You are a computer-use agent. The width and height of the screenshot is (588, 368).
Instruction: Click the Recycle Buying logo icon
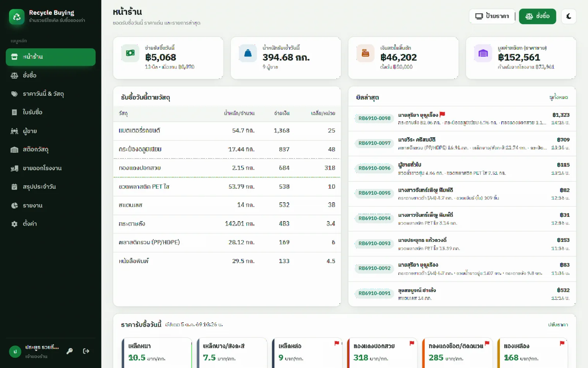(17, 17)
